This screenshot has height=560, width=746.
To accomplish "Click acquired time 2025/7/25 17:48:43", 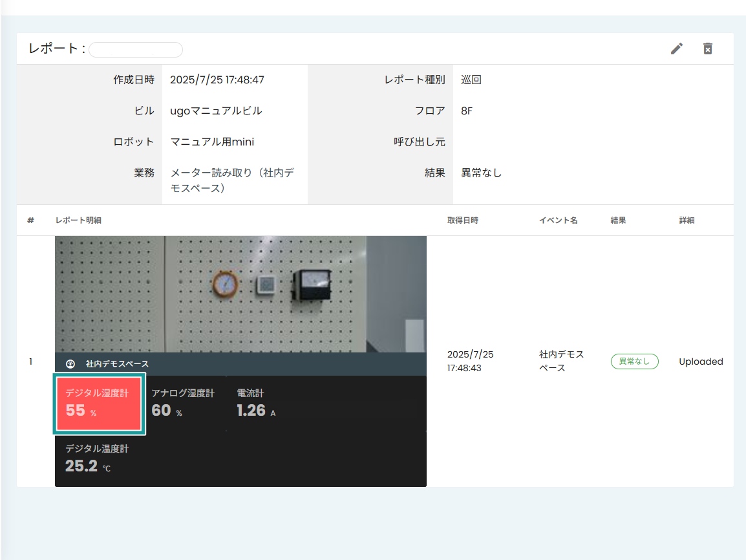I will point(470,361).
